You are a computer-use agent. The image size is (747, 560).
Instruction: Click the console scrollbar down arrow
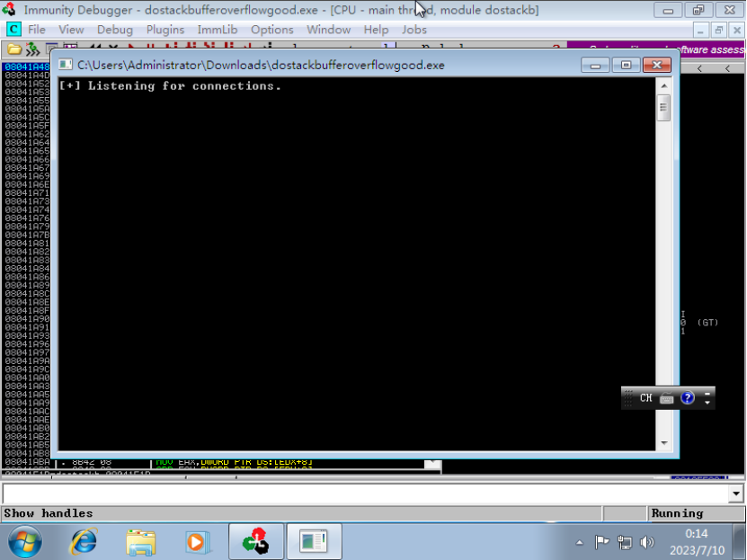(664, 443)
